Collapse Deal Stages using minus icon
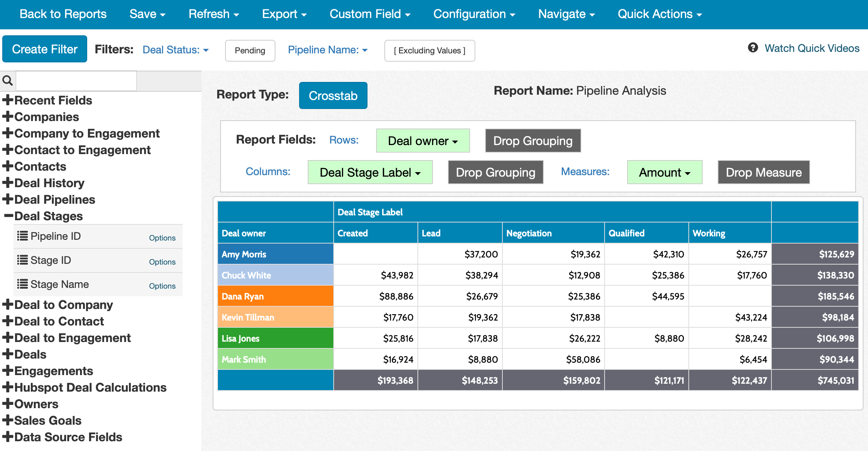 8,216
